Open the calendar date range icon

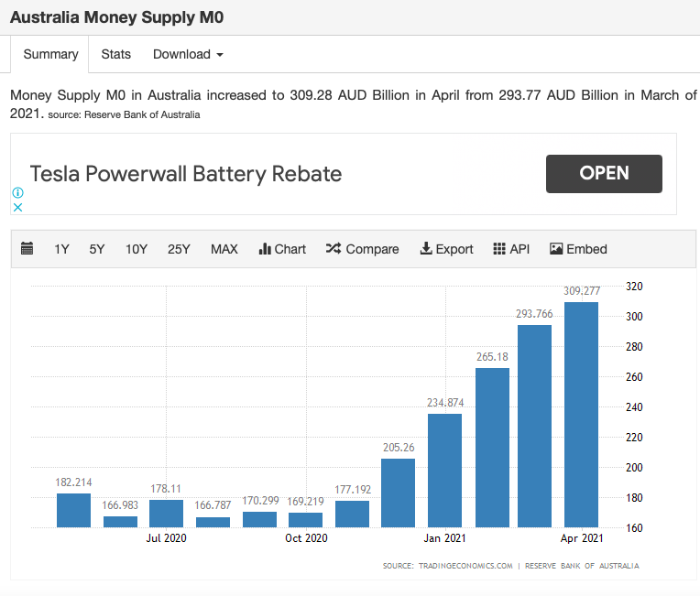click(27, 249)
